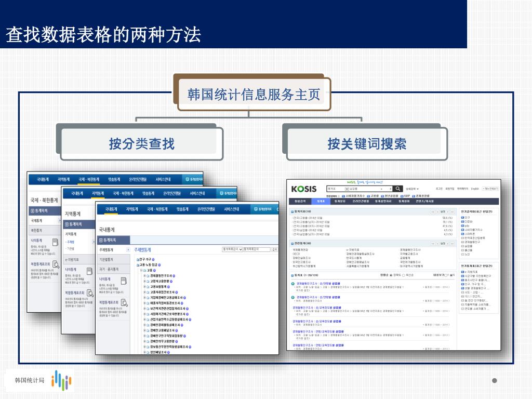532x399 pixels.
Task: Open first 경제활동인구조사 search result link
Action: 318,284
